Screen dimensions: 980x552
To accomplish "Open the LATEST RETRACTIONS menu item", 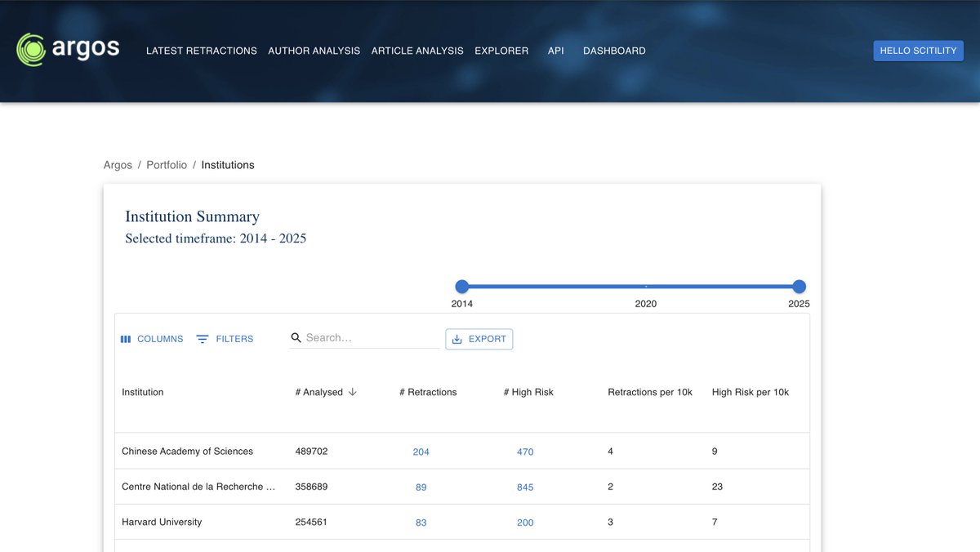I will (x=201, y=50).
